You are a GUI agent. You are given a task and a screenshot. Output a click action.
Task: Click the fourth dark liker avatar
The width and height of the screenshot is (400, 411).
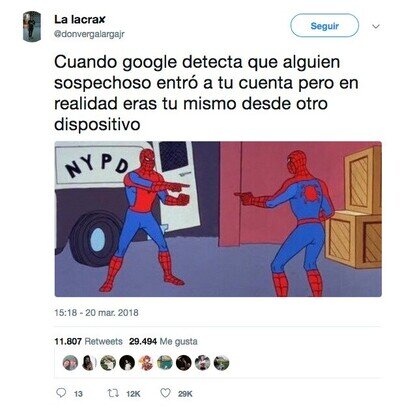tap(127, 363)
